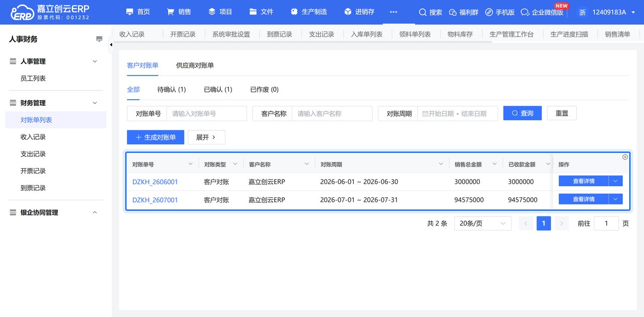Open the 生产制造 manufacturing menu
644x317 pixels.
tap(308, 12)
